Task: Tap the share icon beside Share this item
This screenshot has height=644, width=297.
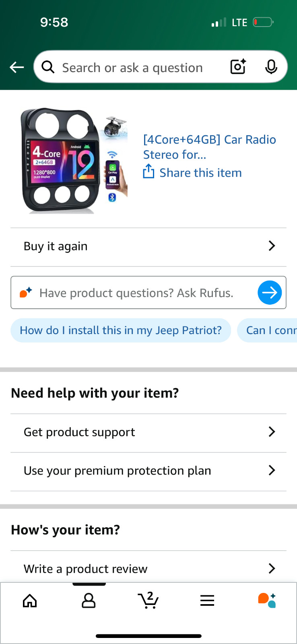Action: click(148, 171)
